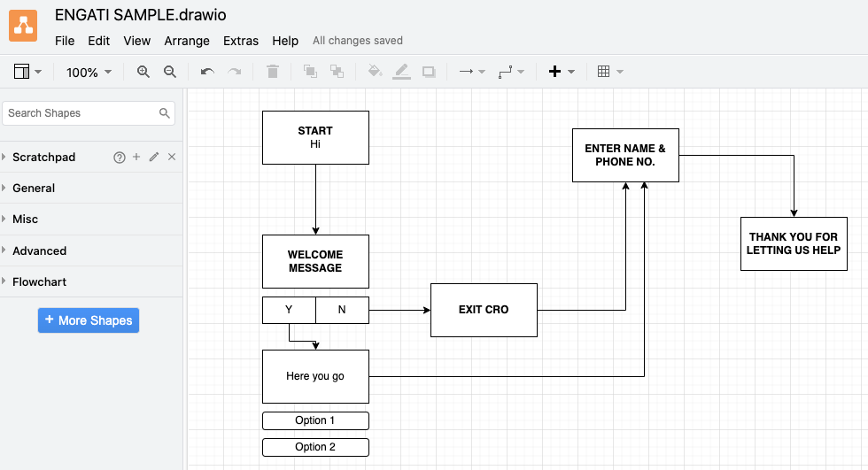Viewport: 868px width, 470px height.
Task: Click the Scratchpad edit pencil icon
Action: coord(154,157)
